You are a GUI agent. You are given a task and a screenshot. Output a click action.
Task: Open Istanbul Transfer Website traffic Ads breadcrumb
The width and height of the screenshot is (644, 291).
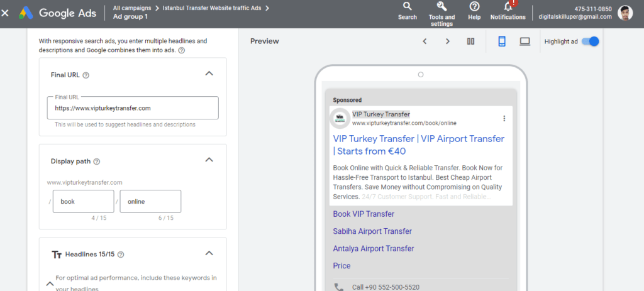pos(212,8)
